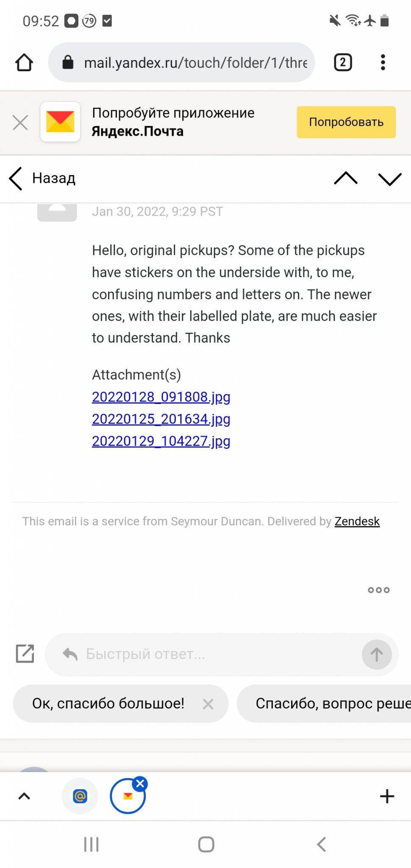Screen dimensions: 411x868
Task: Follow the Zendesk link
Action: (357, 521)
